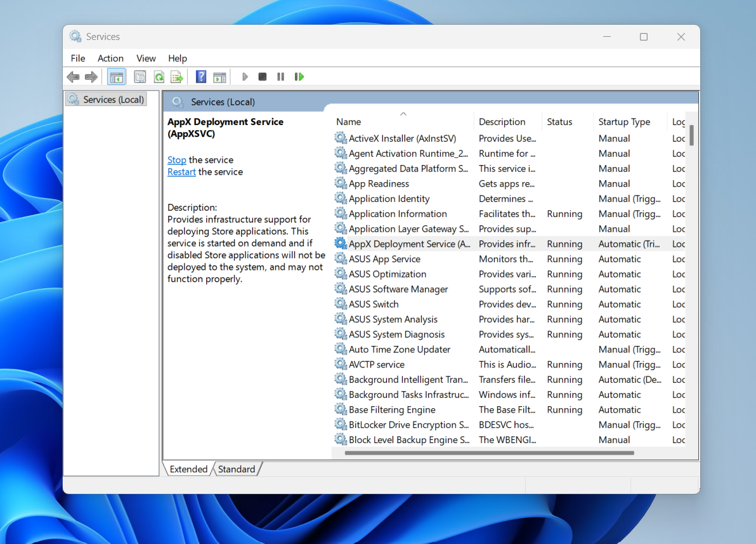Screen dimensions: 756x544
Task: Click the Start Service play icon
Action: click(245, 77)
